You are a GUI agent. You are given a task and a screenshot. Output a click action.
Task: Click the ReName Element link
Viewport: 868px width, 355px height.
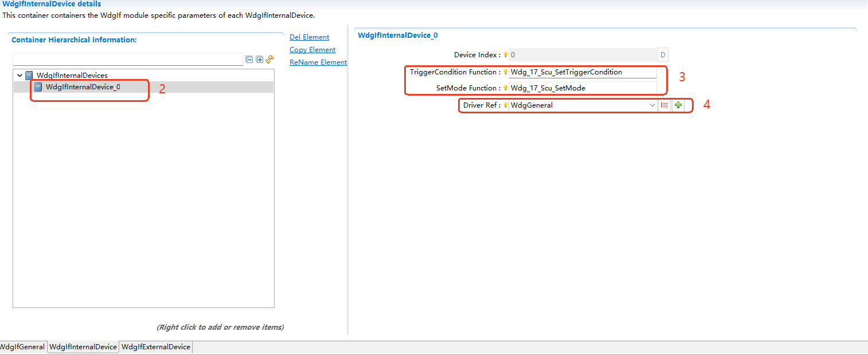(318, 62)
